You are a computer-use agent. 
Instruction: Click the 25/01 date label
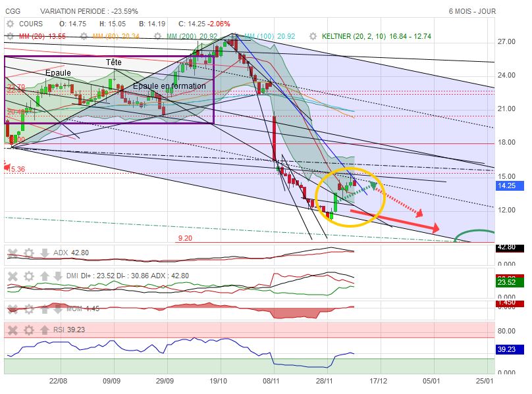coord(485,381)
